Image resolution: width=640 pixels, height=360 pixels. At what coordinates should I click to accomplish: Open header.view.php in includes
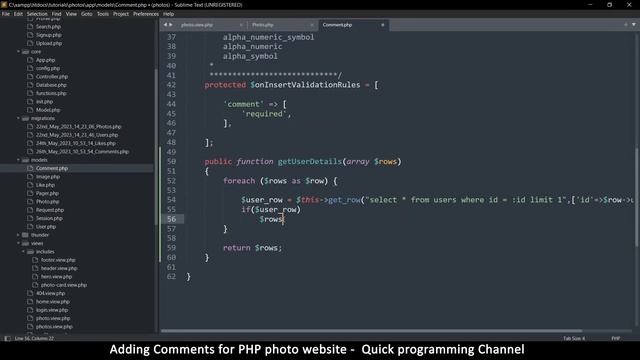[x=59, y=269]
